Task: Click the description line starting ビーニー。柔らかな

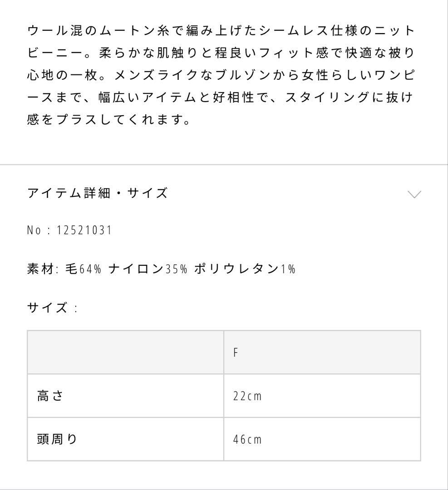Action: pyautogui.click(x=221, y=53)
